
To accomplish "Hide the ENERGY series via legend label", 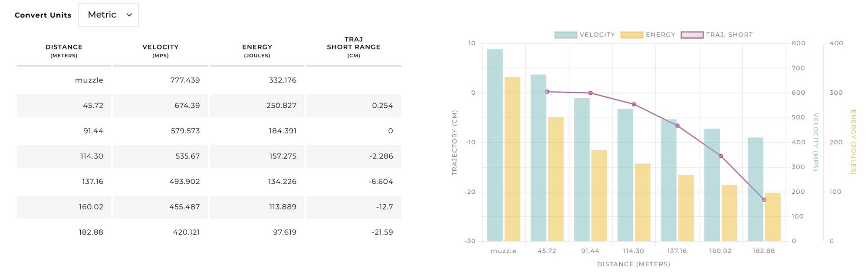I will click(x=660, y=35).
